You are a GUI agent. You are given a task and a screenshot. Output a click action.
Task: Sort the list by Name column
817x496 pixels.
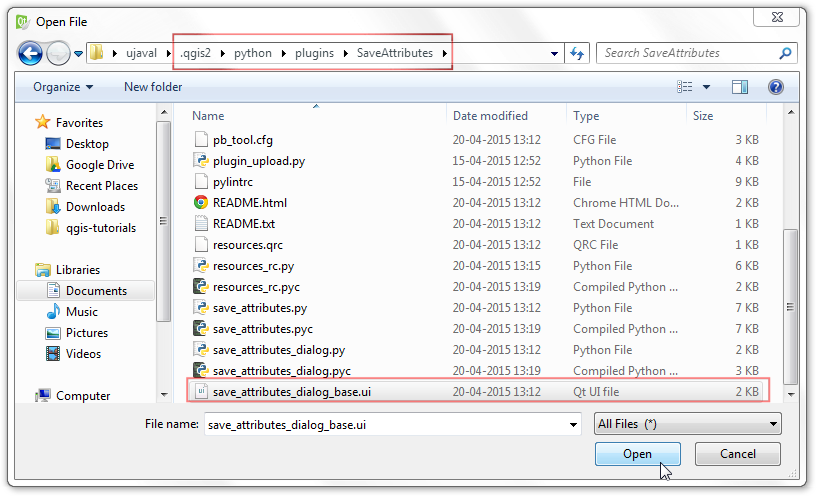(208, 116)
